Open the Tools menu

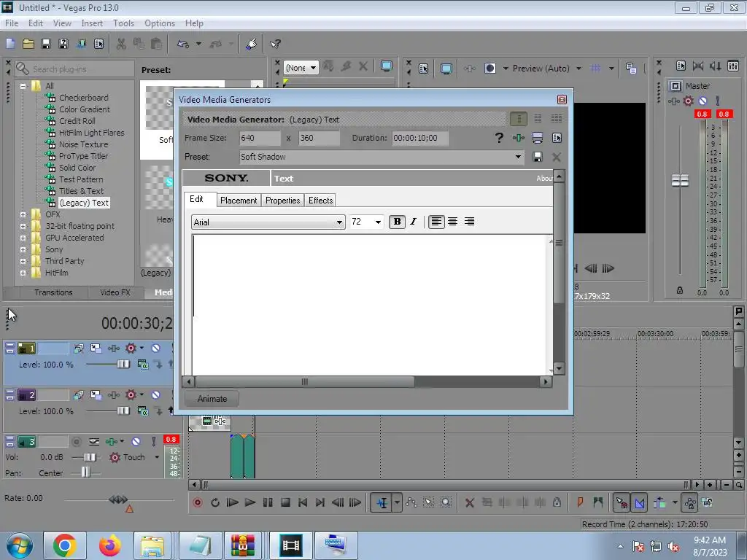[x=123, y=23]
